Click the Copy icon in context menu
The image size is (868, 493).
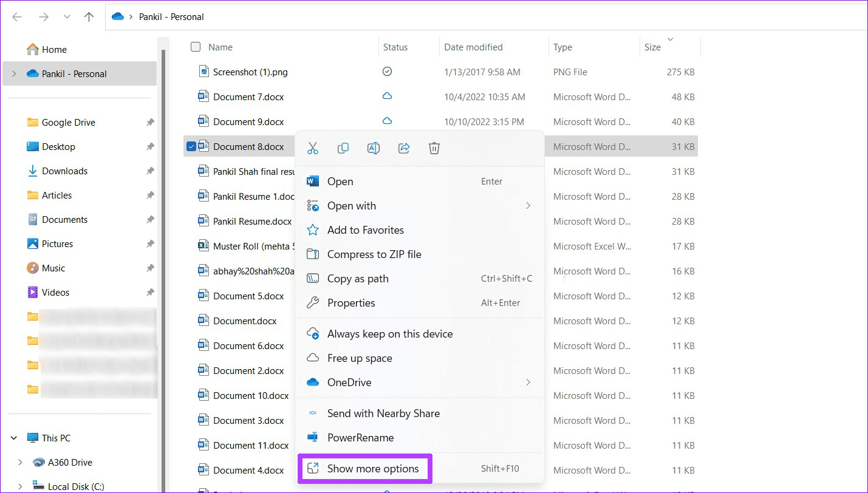pyautogui.click(x=343, y=148)
